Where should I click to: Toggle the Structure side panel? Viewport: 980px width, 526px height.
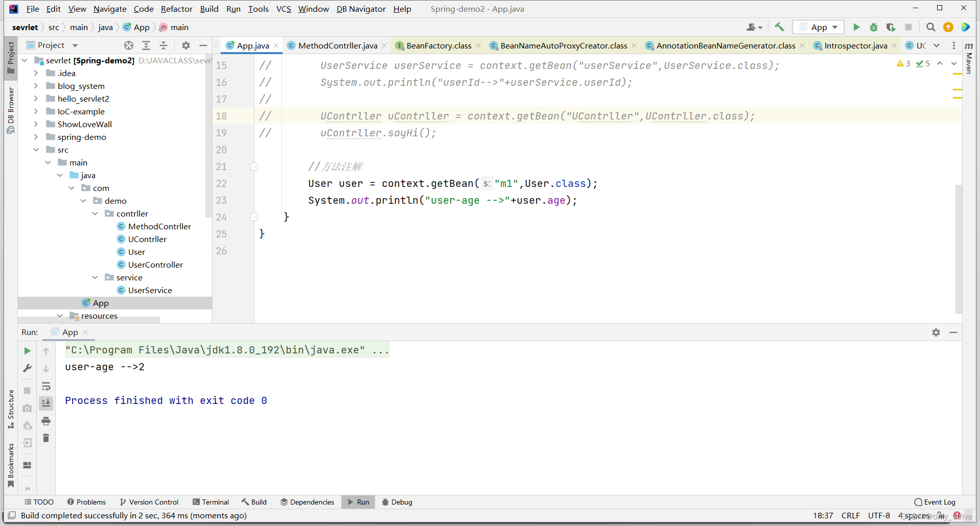pos(11,409)
